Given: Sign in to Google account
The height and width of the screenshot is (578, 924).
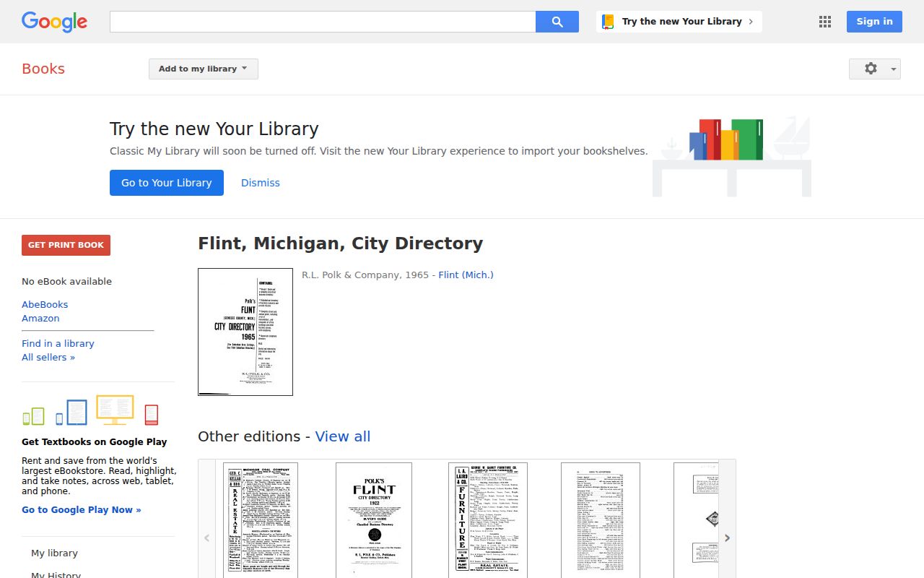Looking at the screenshot, I should (x=874, y=22).
